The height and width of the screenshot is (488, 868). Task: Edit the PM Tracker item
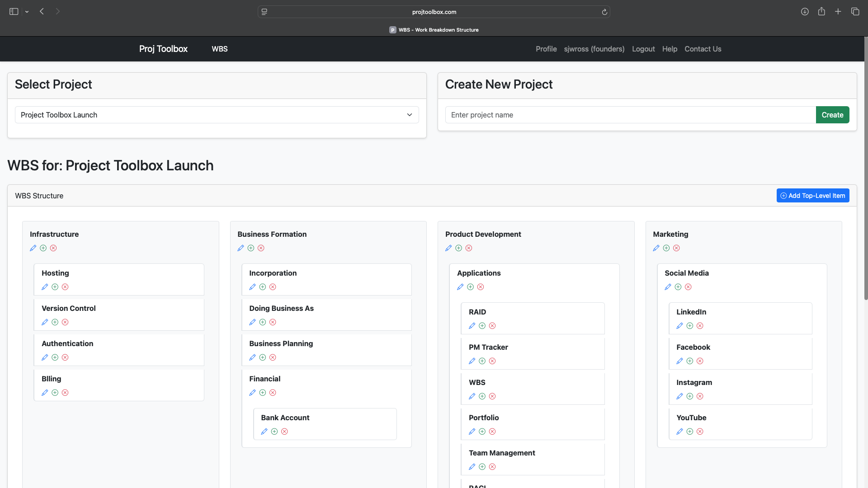[472, 361]
